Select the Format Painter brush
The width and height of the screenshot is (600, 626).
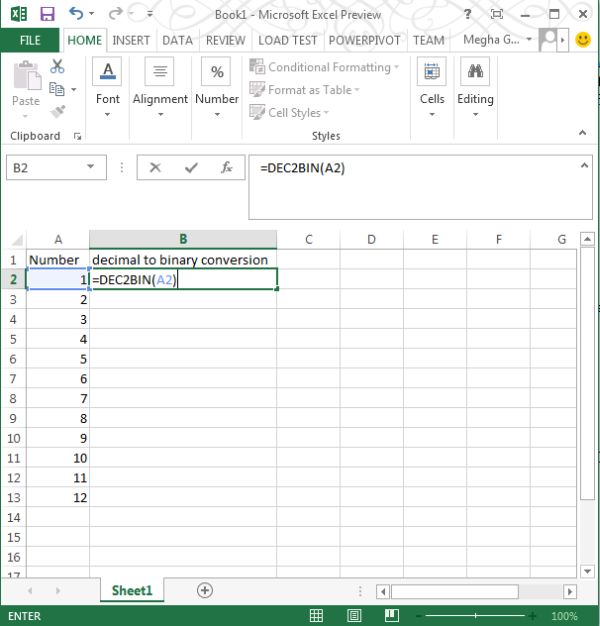click(58, 111)
